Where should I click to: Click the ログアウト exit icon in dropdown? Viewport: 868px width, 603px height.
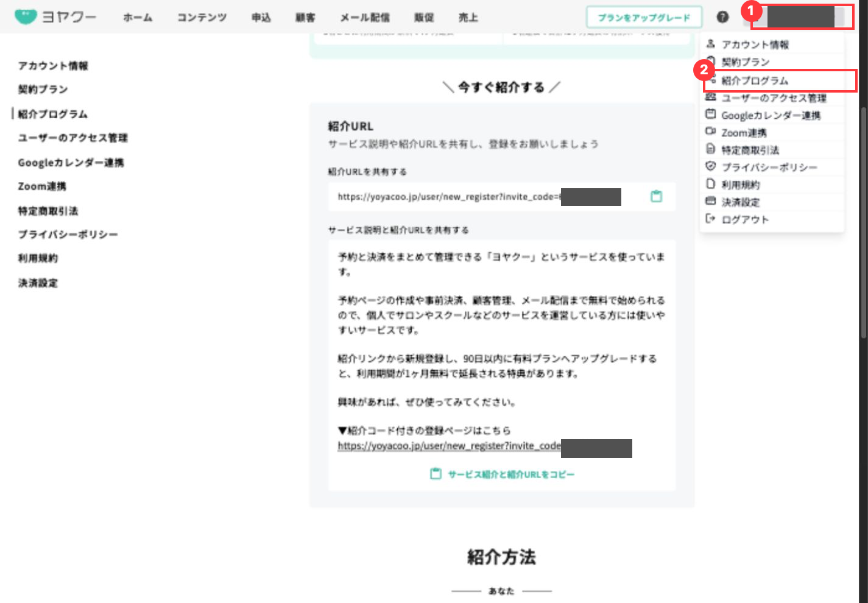point(710,219)
